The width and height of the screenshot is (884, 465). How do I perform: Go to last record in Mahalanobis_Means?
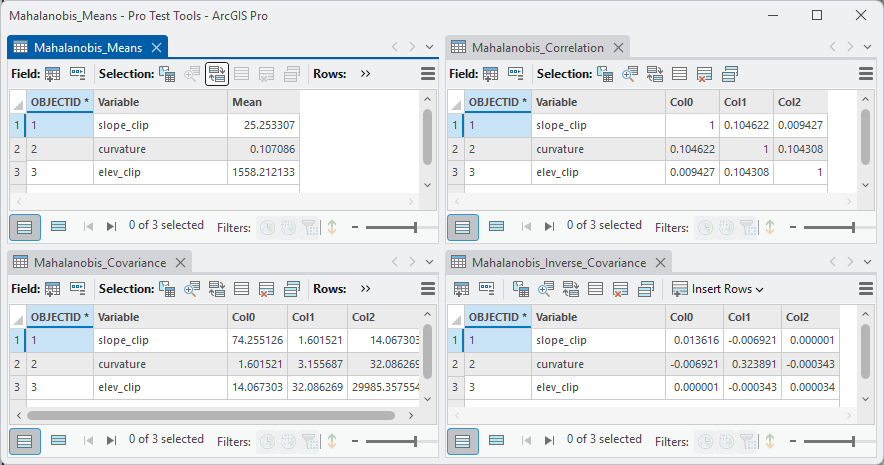click(112, 227)
